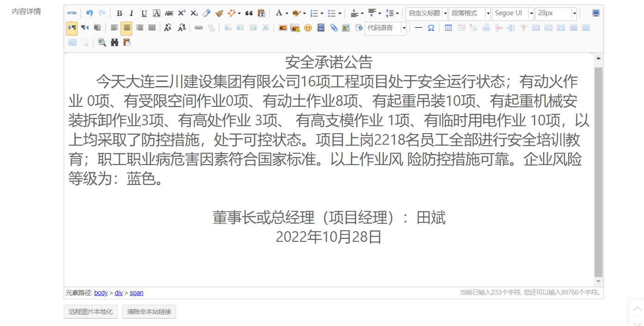Open the font color picker arrow
This screenshot has height=326, width=644.
[x=286, y=13]
